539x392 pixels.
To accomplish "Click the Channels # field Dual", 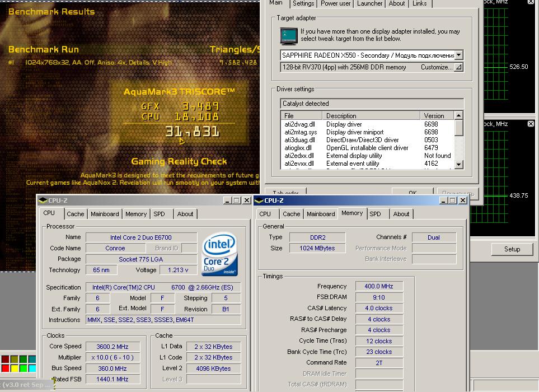I will coord(434,237).
